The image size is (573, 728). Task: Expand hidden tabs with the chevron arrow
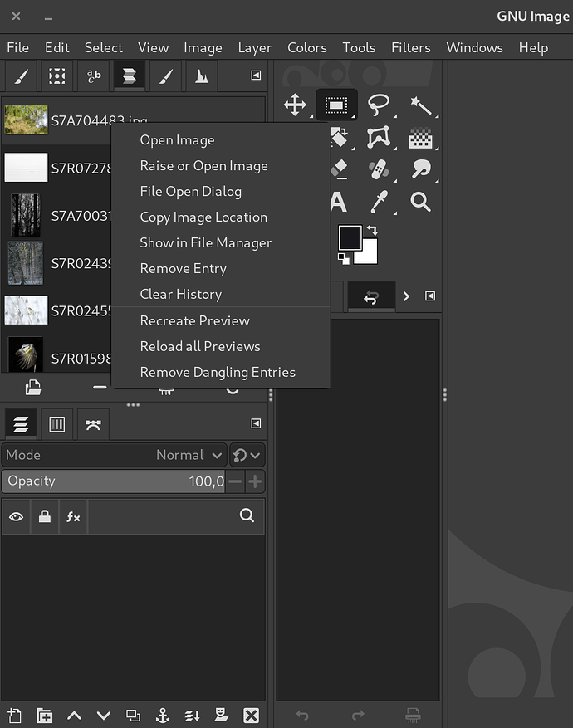coord(406,296)
